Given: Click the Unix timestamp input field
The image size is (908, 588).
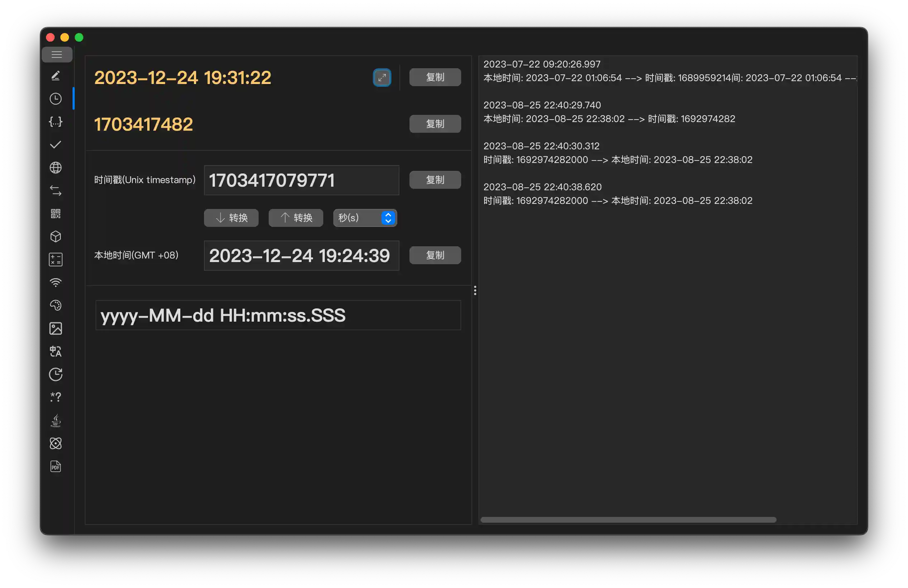Looking at the screenshot, I should [x=301, y=180].
